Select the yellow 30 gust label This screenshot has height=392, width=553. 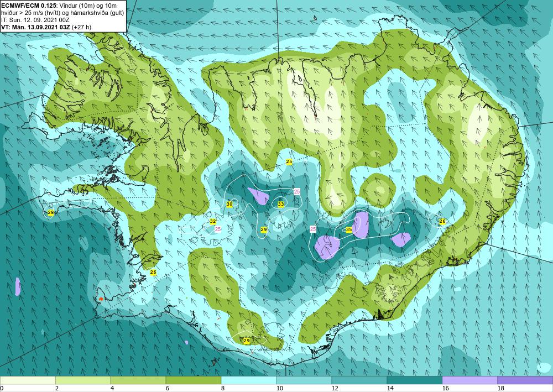pos(229,204)
